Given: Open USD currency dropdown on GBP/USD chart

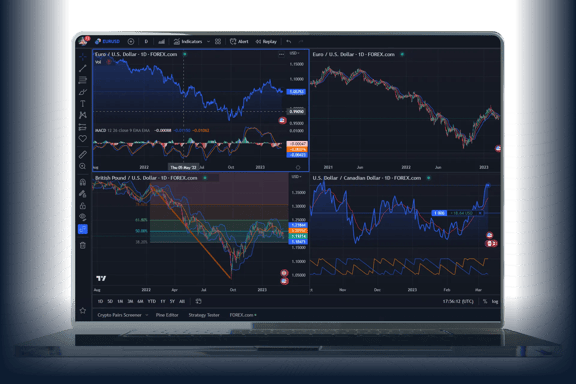Looking at the screenshot, I should pyautogui.click(x=296, y=177).
